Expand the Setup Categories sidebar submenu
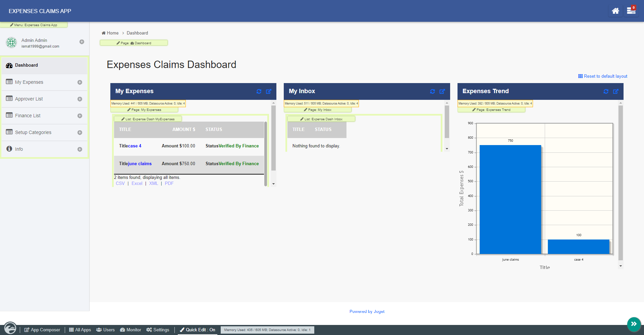Viewport: 644px width, 335px height. (80, 133)
